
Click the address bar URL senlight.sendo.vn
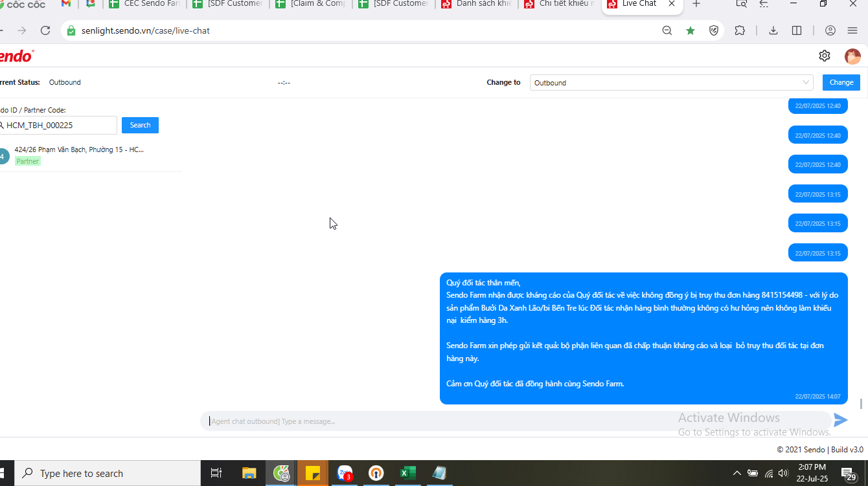point(145,30)
